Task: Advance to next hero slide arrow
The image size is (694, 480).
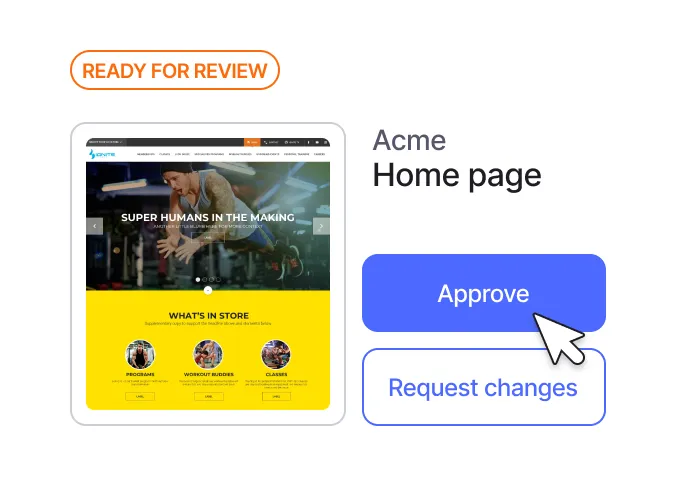Action: pyautogui.click(x=321, y=226)
